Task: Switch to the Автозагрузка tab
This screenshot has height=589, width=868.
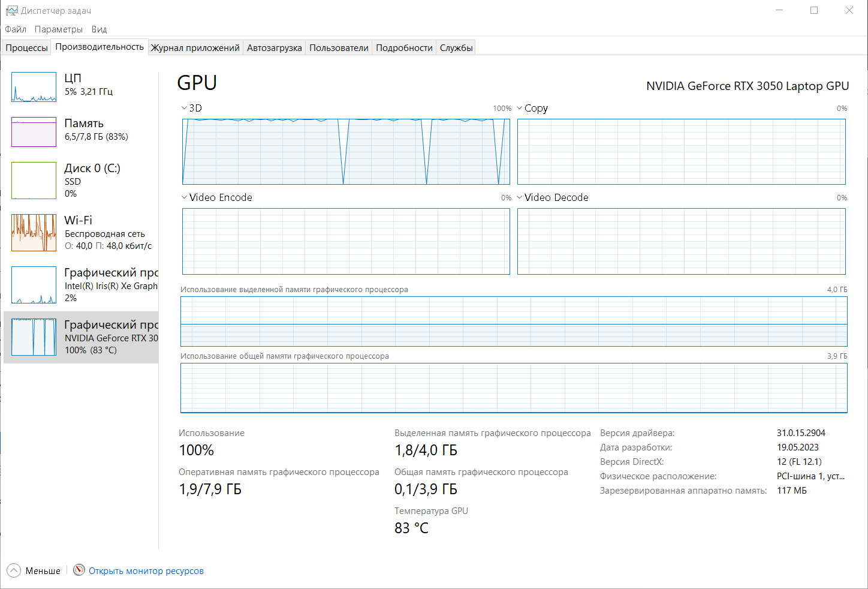Action: coord(275,48)
